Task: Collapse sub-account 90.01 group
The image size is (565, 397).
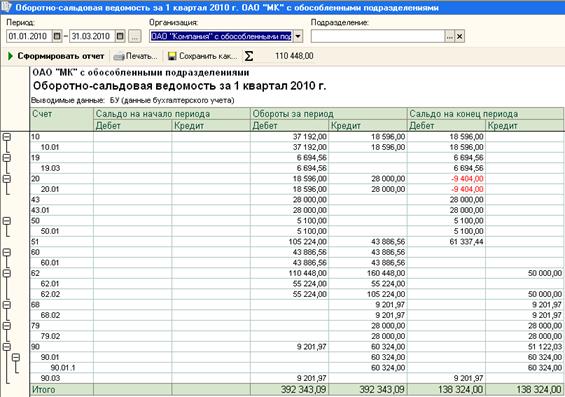Action: [16, 357]
